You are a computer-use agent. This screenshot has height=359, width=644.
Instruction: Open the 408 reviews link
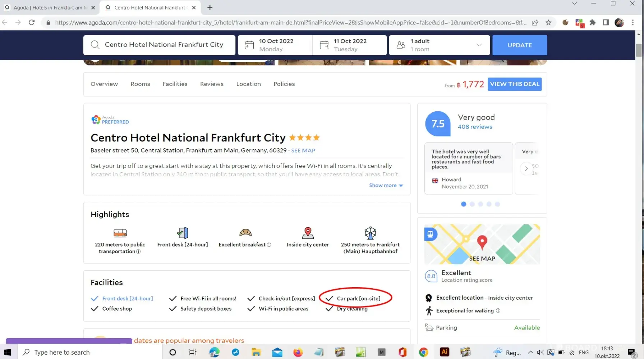pos(475,127)
